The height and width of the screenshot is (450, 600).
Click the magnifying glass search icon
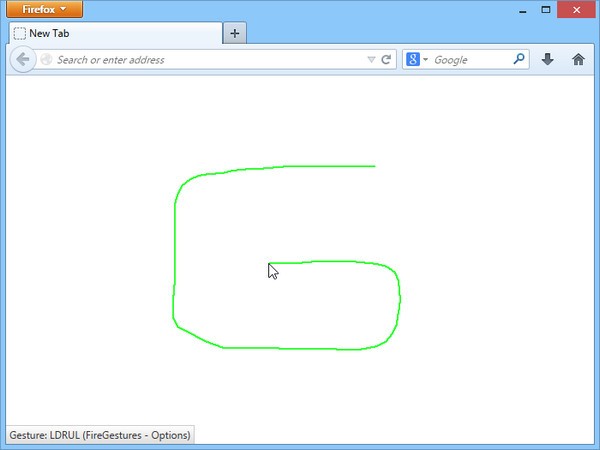(x=518, y=59)
